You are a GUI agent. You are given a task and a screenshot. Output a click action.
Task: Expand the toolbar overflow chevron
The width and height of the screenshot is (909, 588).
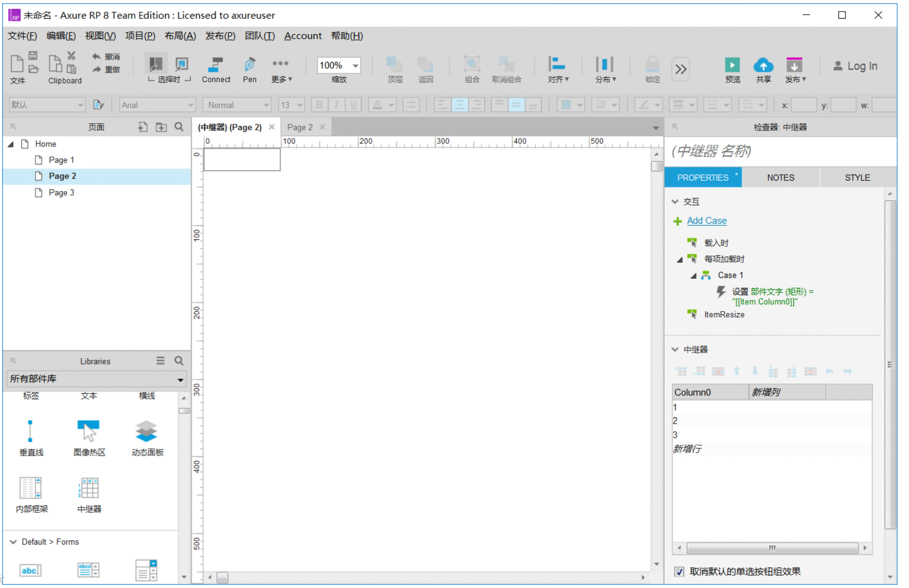pyautogui.click(x=681, y=69)
